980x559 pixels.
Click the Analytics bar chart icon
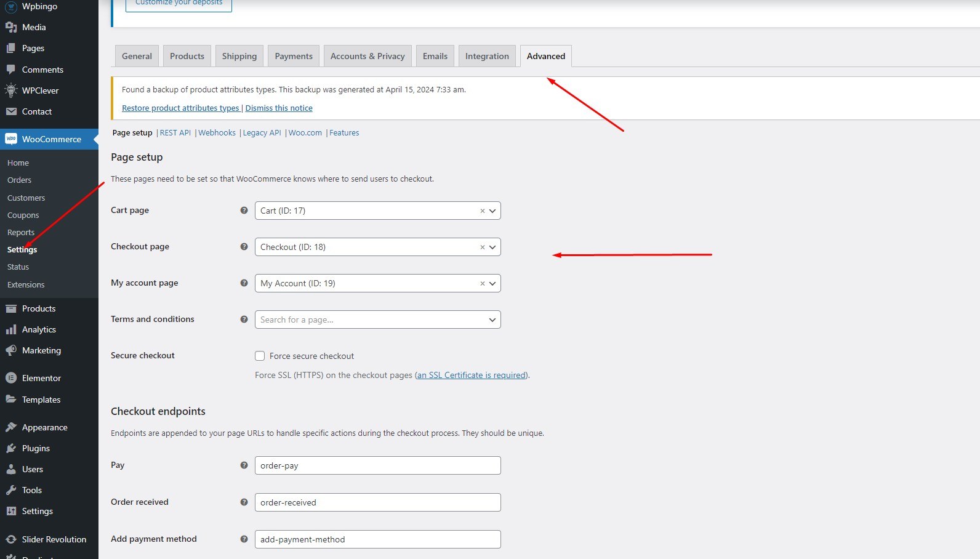pos(11,329)
